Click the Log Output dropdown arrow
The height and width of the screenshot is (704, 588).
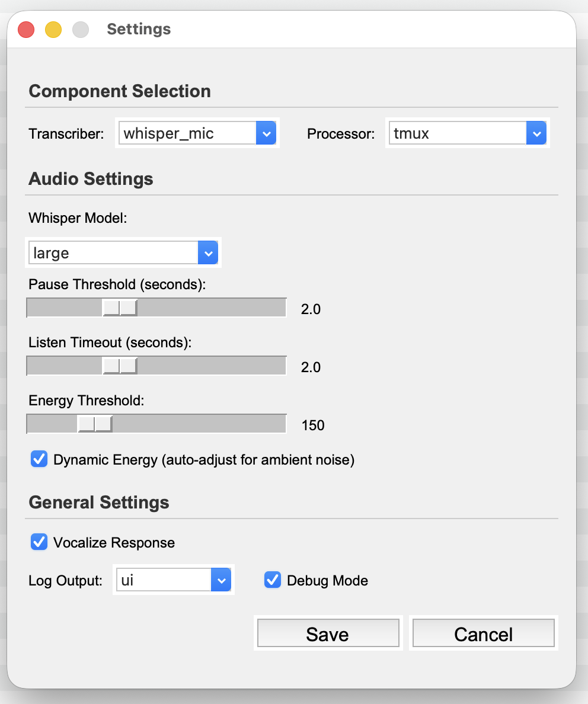tap(221, 580)
